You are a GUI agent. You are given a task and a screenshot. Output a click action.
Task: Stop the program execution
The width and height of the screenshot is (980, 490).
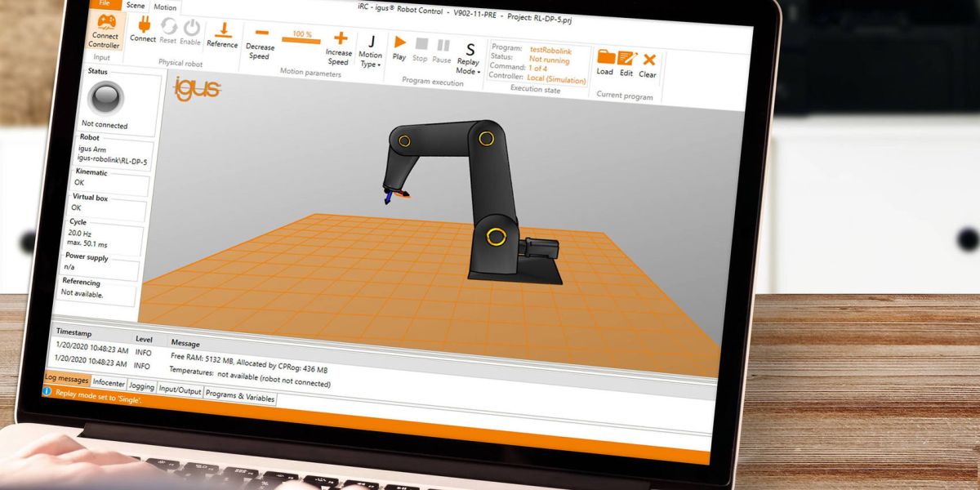(421, 50)
